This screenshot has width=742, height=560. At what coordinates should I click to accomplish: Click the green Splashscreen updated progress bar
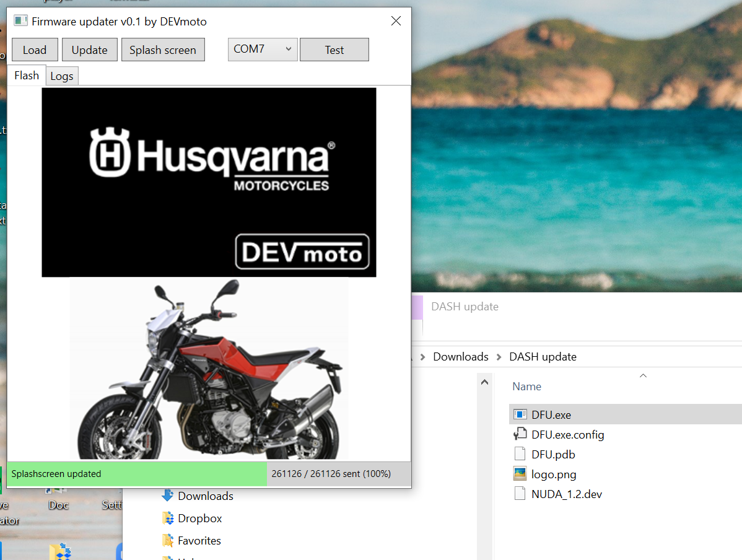[x=137, y=474]
